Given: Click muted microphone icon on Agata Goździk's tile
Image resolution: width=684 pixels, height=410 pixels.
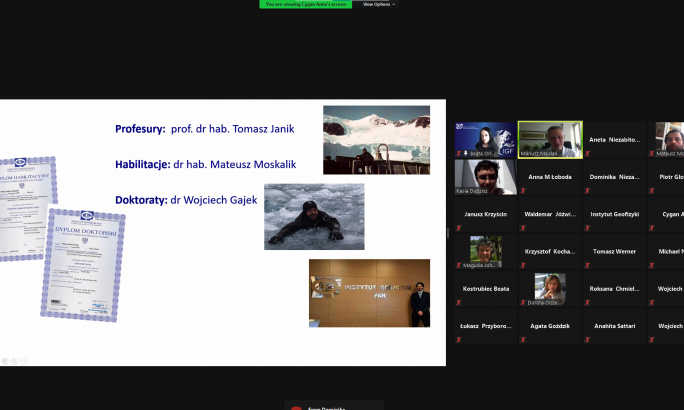Looking at the screenshot, I should (523, 340).
